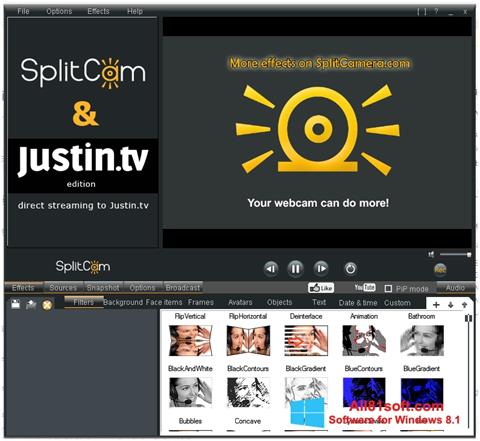Click the question mark help button in title bar

436,12
